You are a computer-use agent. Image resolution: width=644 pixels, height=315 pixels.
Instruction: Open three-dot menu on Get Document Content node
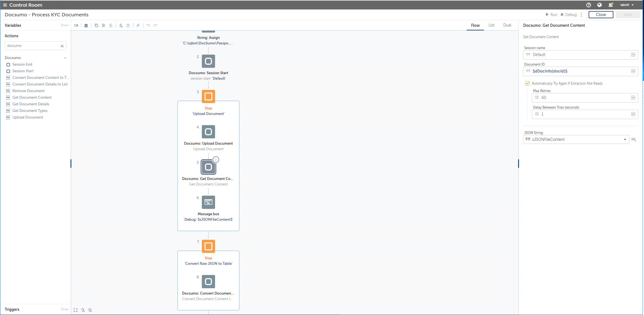point(216,160)
